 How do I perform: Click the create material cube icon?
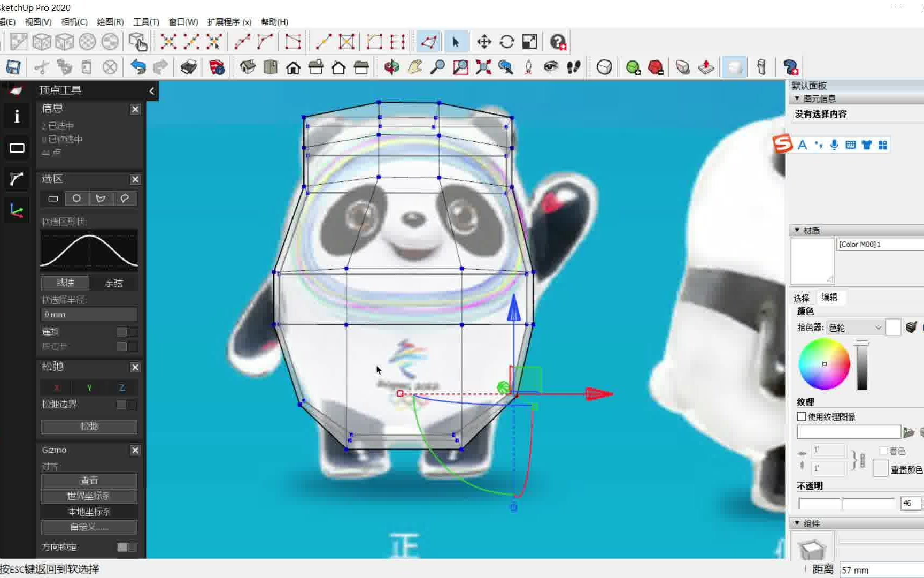(911, 327)
